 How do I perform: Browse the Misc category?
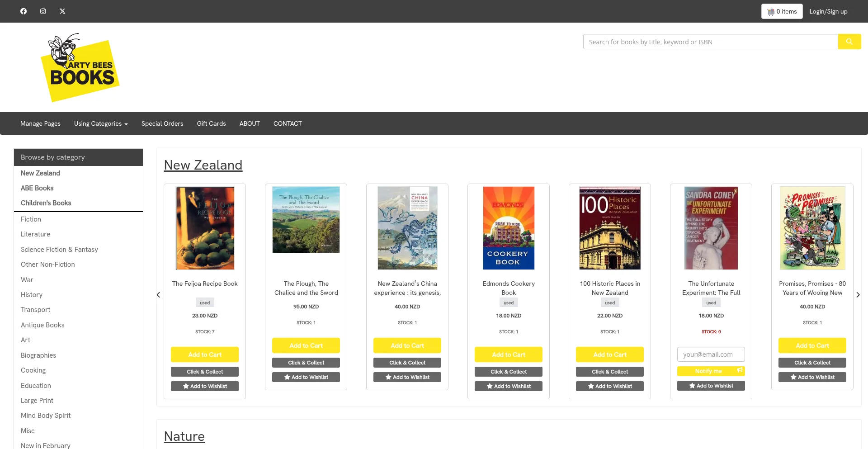[28, 431]
